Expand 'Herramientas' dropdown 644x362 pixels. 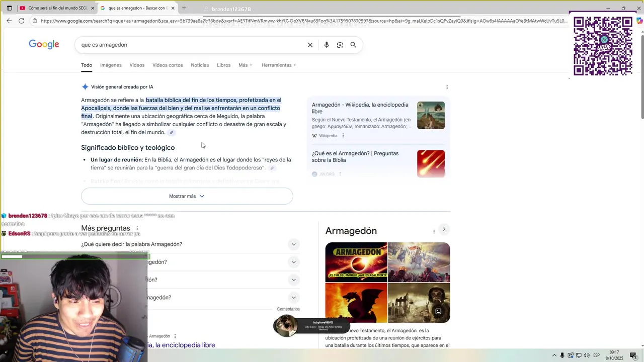(279, 65)
